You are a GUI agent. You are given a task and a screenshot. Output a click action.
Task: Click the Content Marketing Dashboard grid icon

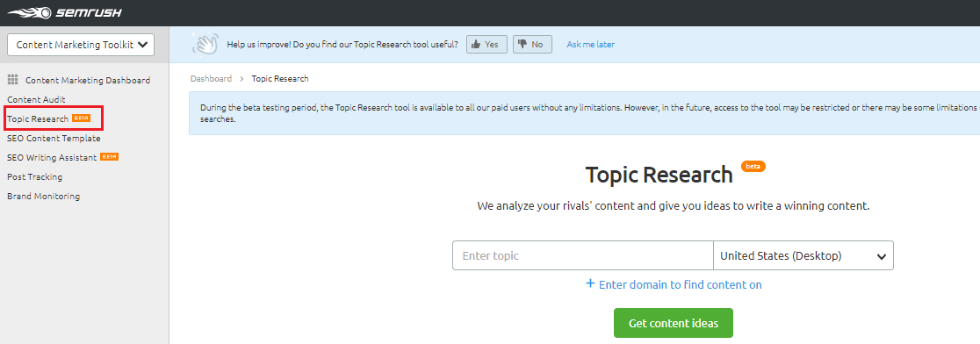pyautogui.click(x=12, y=80)
